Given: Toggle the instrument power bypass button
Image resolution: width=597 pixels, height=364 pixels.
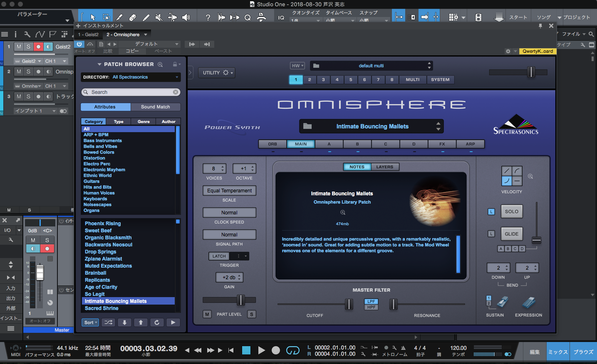Looking at the screenshot, I should [79, 44].
